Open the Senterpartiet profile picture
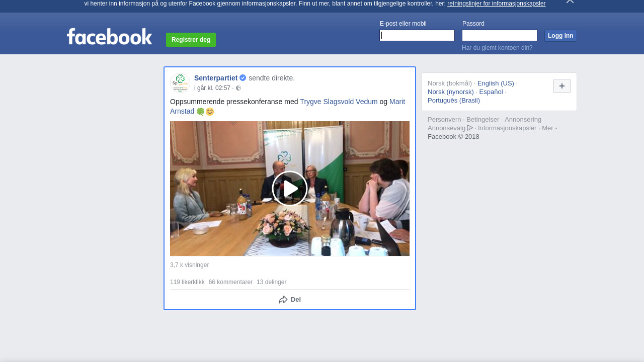 (x=180, y=83)
